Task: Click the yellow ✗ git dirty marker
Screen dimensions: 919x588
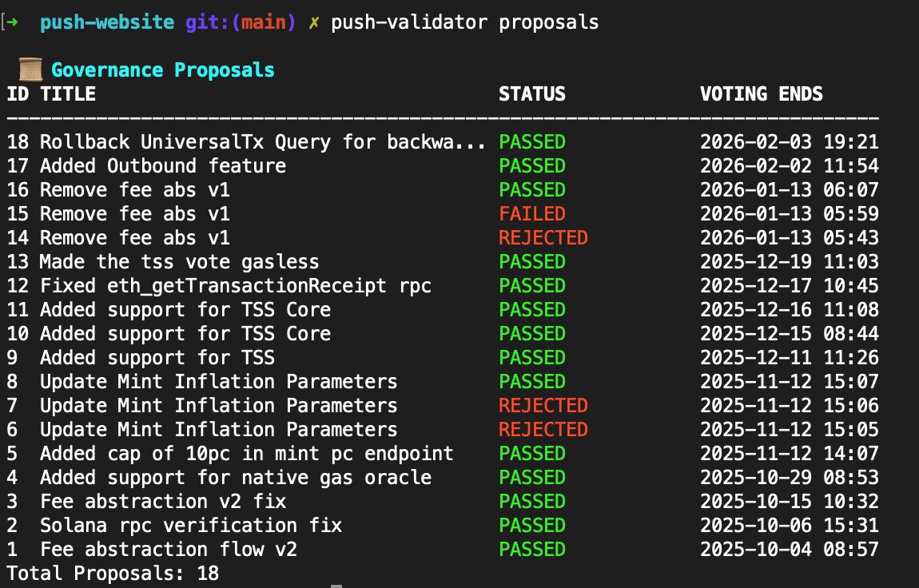Action: (313, 23)
